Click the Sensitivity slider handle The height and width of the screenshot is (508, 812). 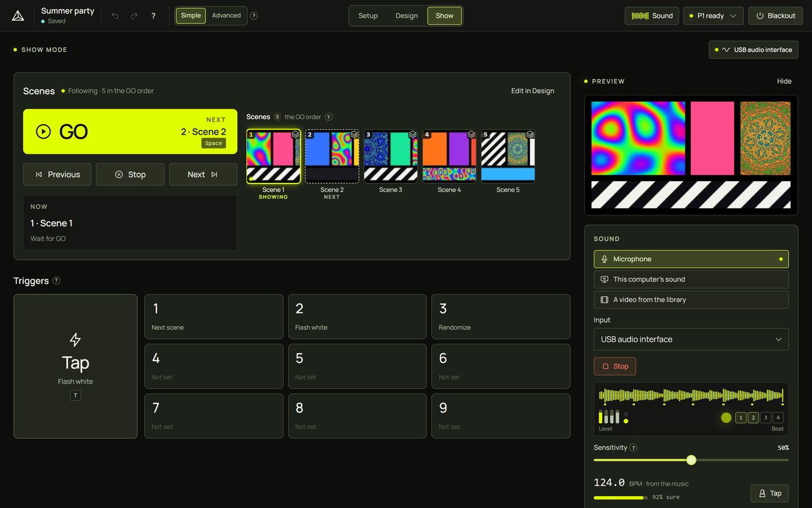pyautogui.click(x=691, y=460)
